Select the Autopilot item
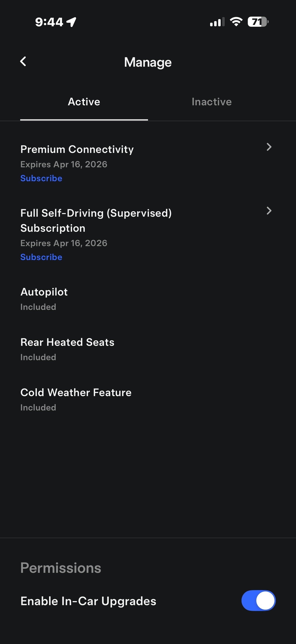 (x=44, y=292)
